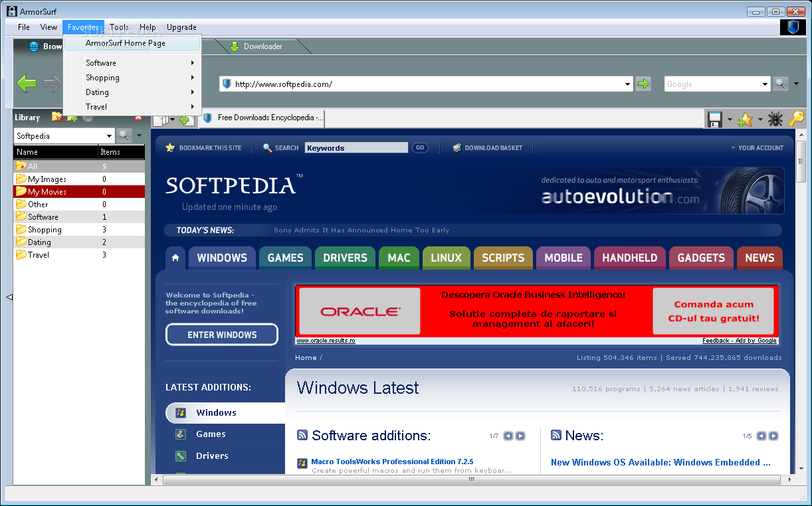Click the Softpedia home icon tab
This screenshot has height=506, width=812.
pyautogui.click(x=175, y=258)
